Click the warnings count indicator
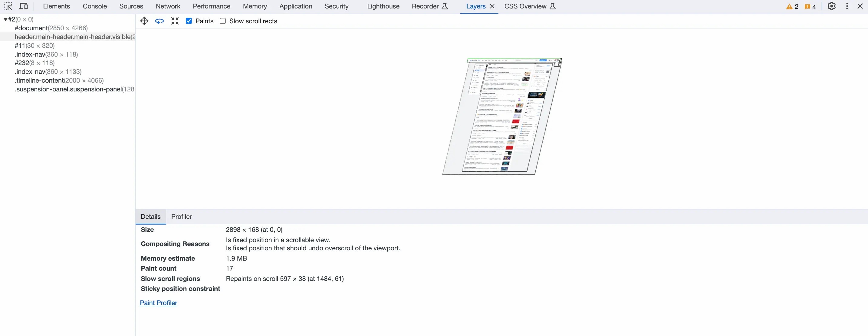The width and height of the screenshot is (868, 336). click(792, 6)
